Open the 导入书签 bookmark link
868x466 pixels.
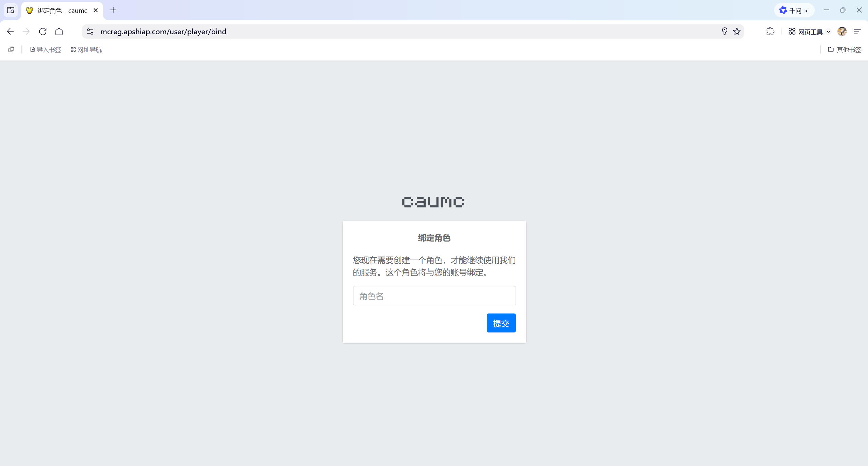(45, 49)
